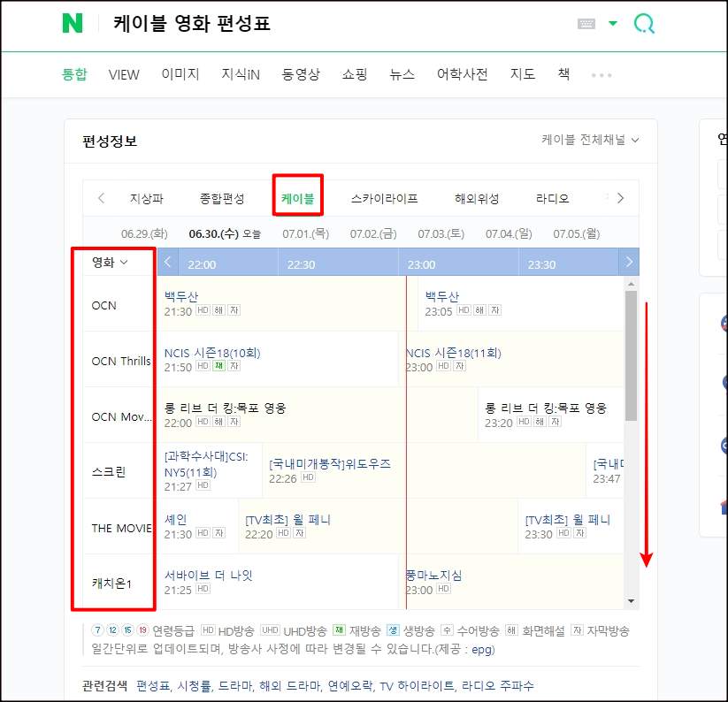Open 세인 program at 21:30
The width and height of the screenshot is (728, 702).
point(175,519)
